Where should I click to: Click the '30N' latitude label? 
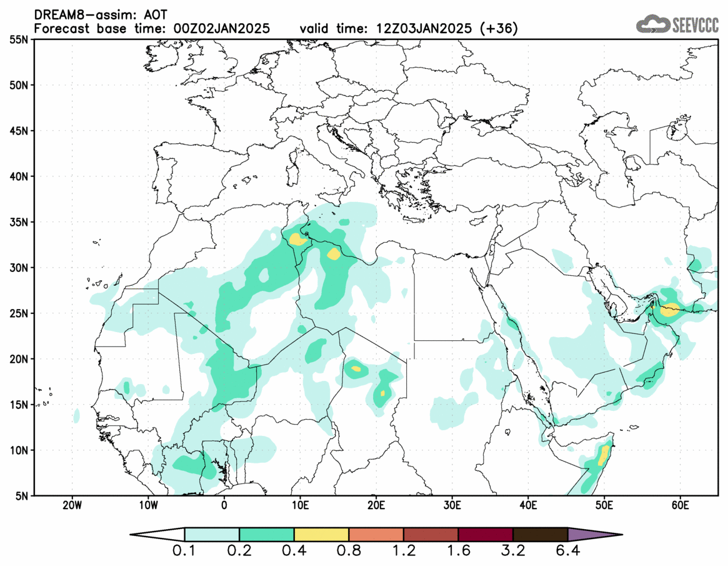[19, 268]
